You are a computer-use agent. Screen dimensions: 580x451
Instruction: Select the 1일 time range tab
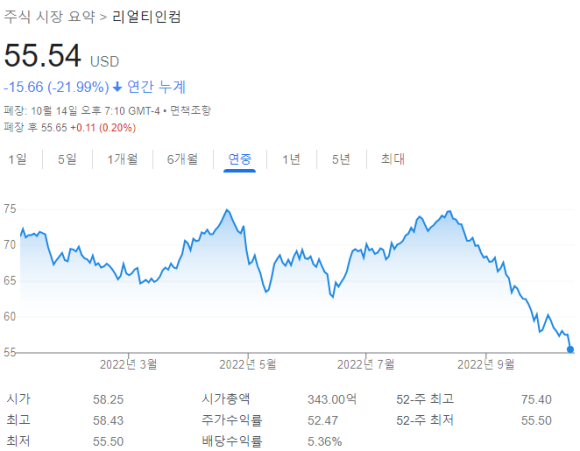(x=17, y=159)
